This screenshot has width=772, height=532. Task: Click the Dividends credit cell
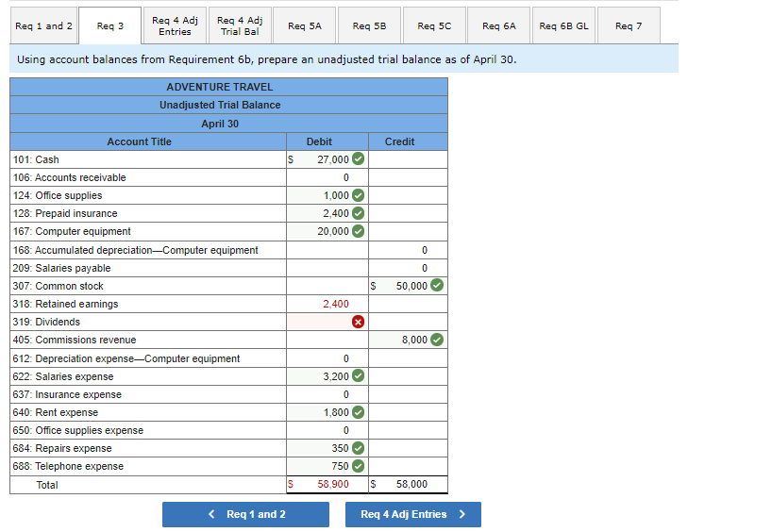click(408, 322)
